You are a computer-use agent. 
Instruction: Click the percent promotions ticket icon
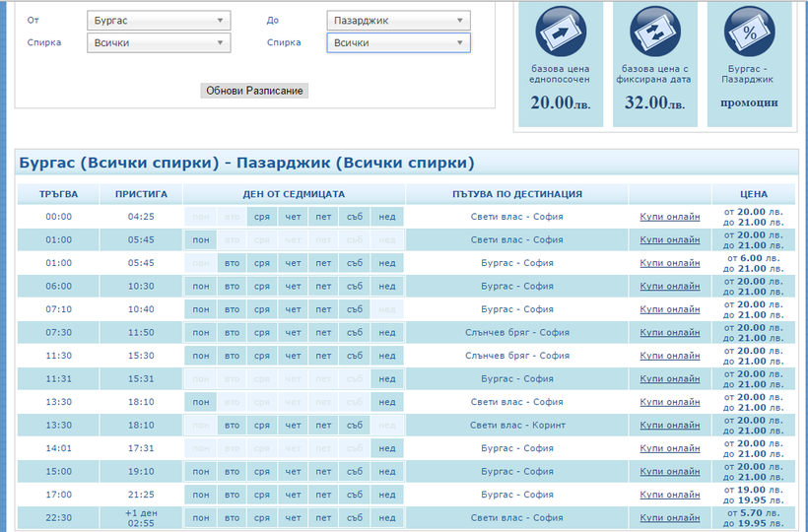749,31
